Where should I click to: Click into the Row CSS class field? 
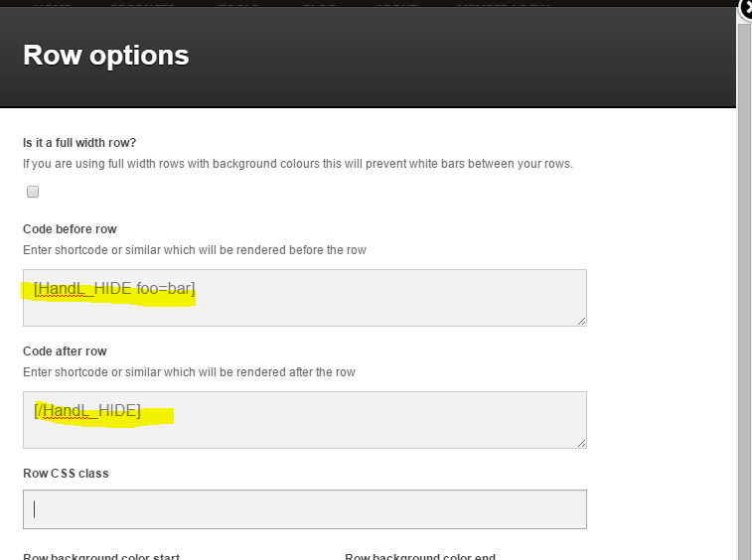click(x=304, y=509)
